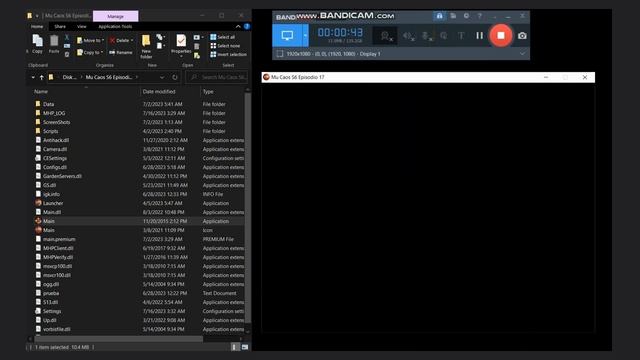Take a screenshot with Bandicam's camera icon
640x360 pixels.
coord(522,36)
